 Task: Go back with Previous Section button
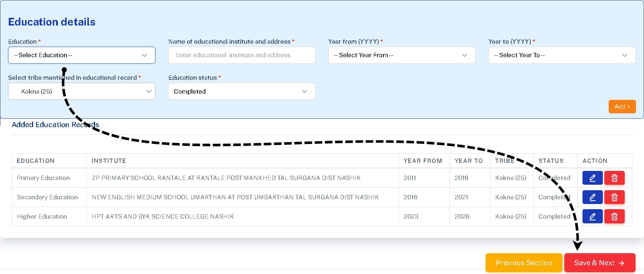[x=524, y=263]
